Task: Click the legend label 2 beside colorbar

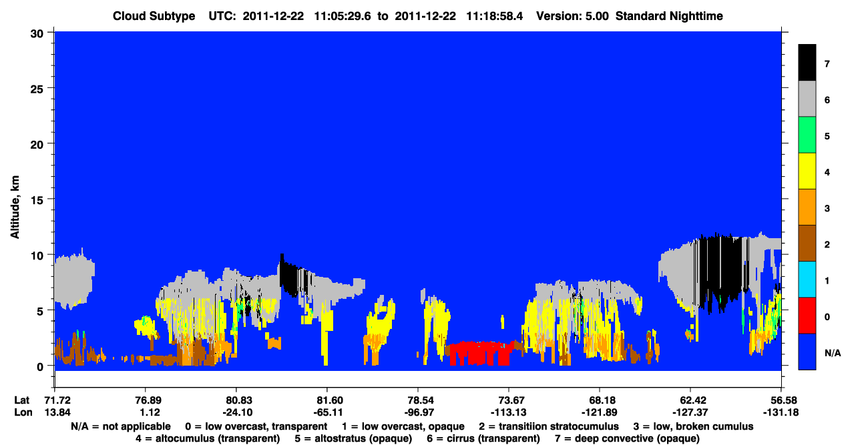Action: coord(827,245)
